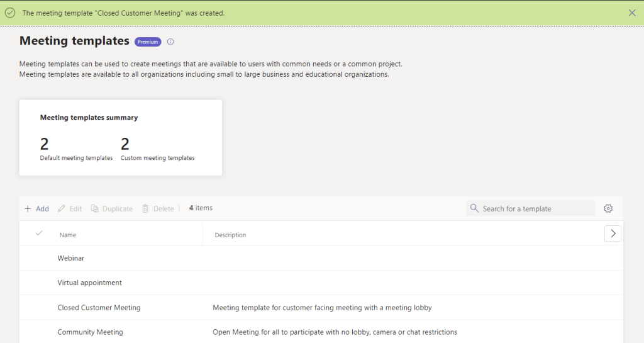Open the Webinar template
Screen dimensions: 644x343
point(71,258)
